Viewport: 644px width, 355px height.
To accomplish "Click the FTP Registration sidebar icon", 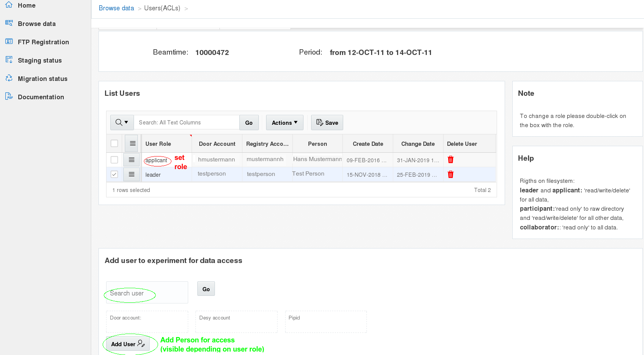I will click(9, 42).
